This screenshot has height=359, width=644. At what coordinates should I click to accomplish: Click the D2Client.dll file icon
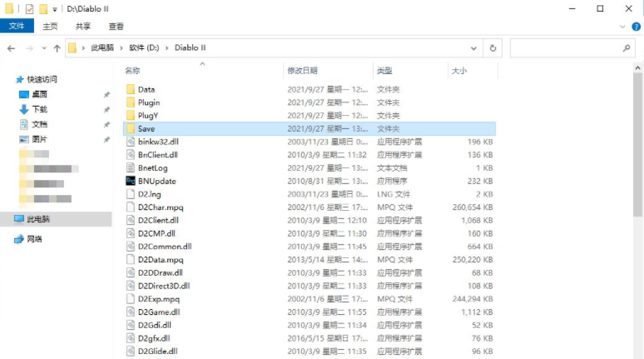tap(131, 221)
